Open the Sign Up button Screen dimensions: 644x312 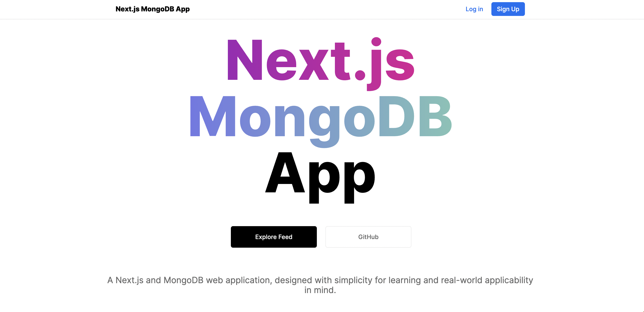508,9
